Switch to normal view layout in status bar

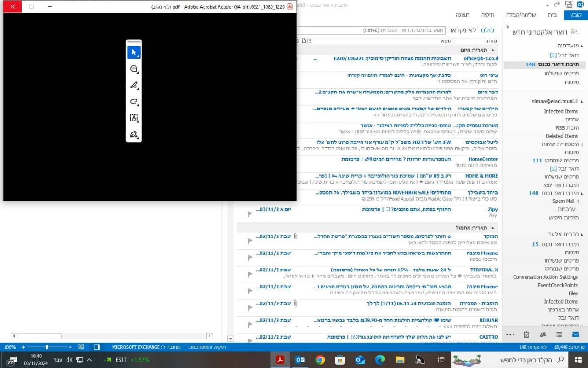(96, 347)
